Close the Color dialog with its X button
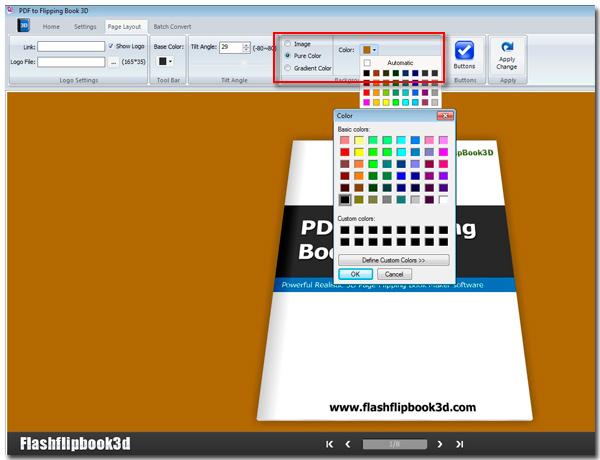Screen dimensions: 600x460 (x=445, y=116)
